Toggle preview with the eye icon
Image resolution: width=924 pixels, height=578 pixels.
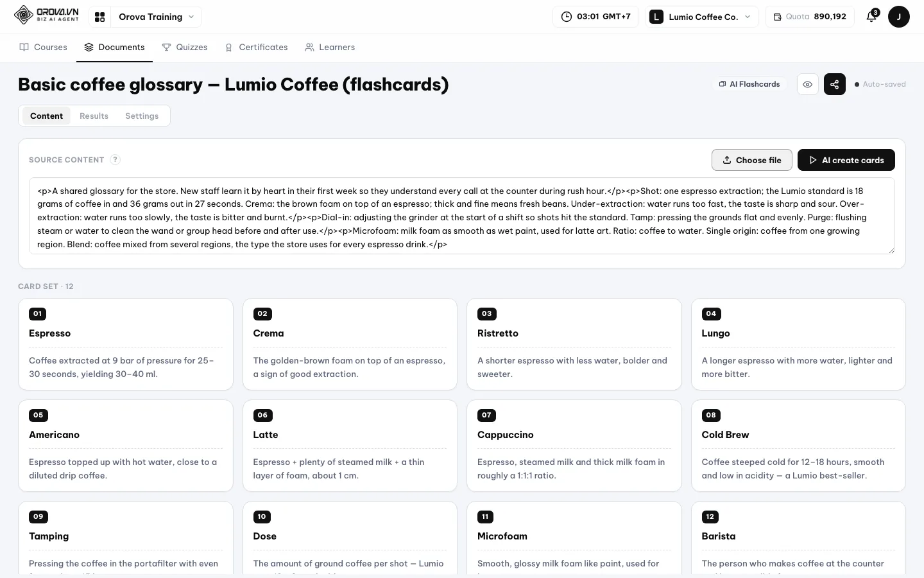[x=807, y=84]
